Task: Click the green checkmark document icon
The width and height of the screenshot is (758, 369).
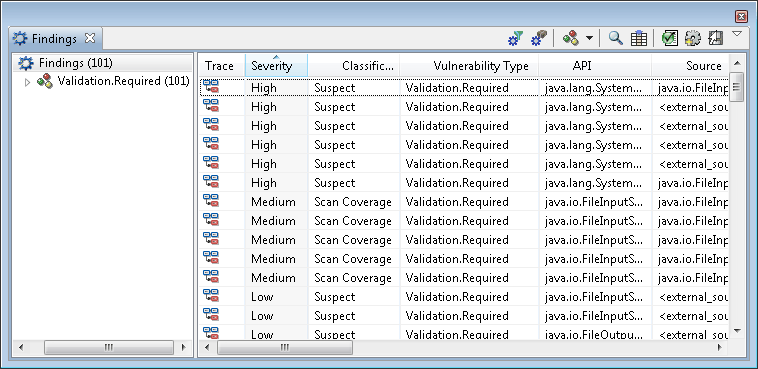Action: point(670,38)
